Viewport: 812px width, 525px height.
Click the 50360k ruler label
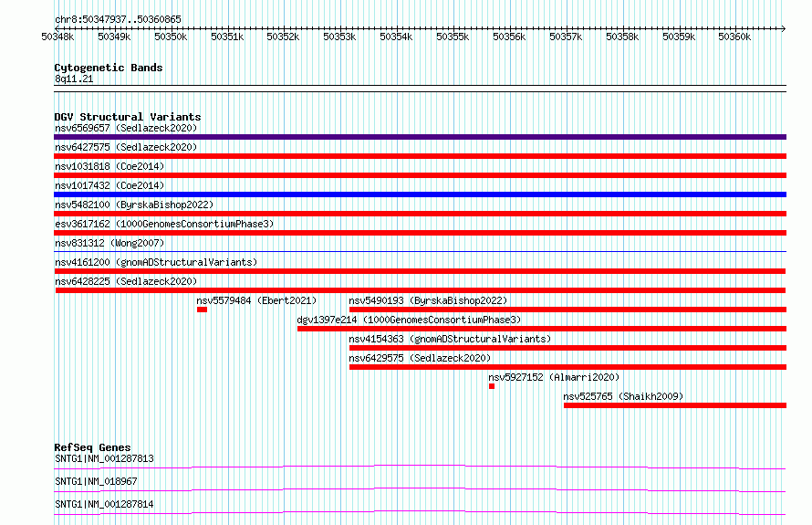(734, 37)
